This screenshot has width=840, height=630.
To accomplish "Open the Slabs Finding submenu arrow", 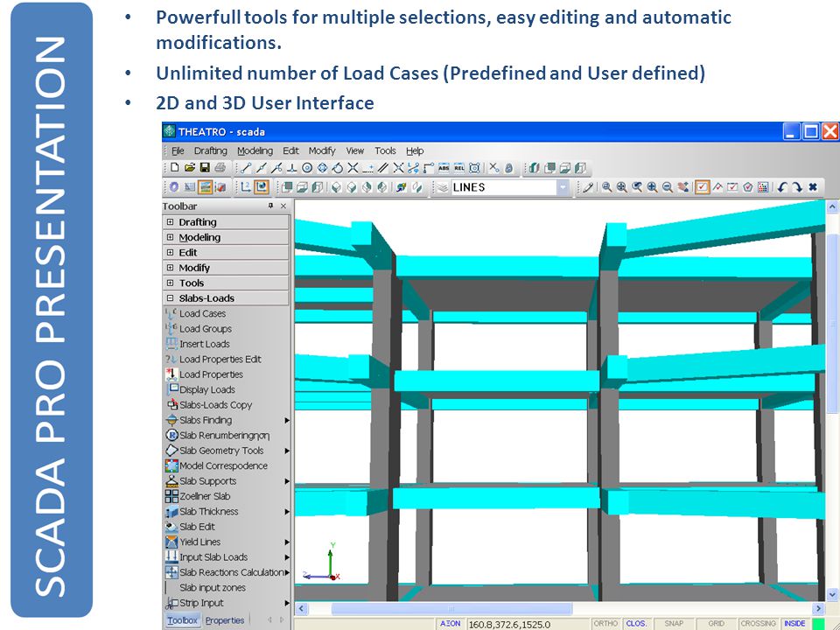I will coord(287,421).
